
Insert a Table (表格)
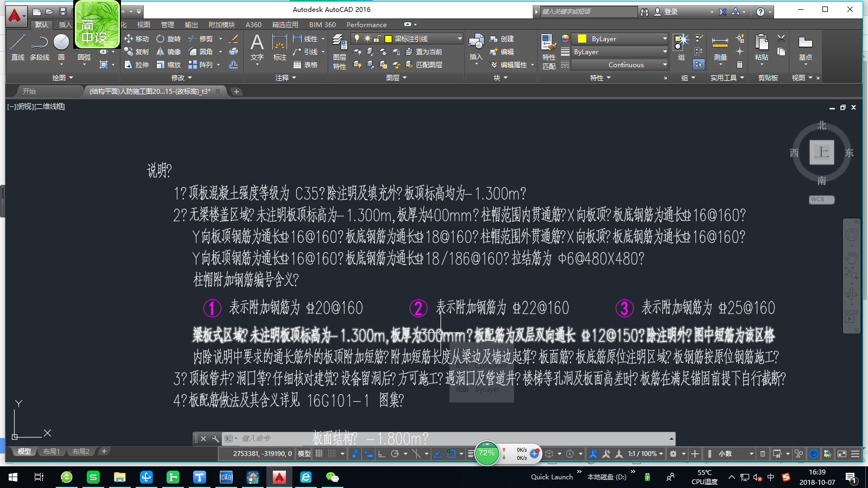pyautogui.click(x=305, y=65)
